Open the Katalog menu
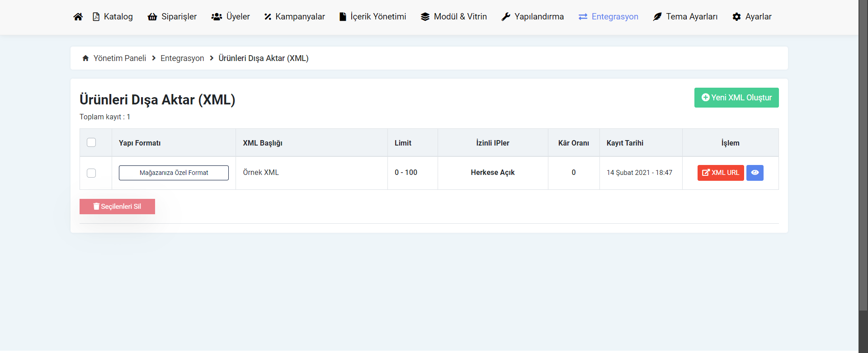This screenshot has height=353, width=868. [x=113, y=17]
